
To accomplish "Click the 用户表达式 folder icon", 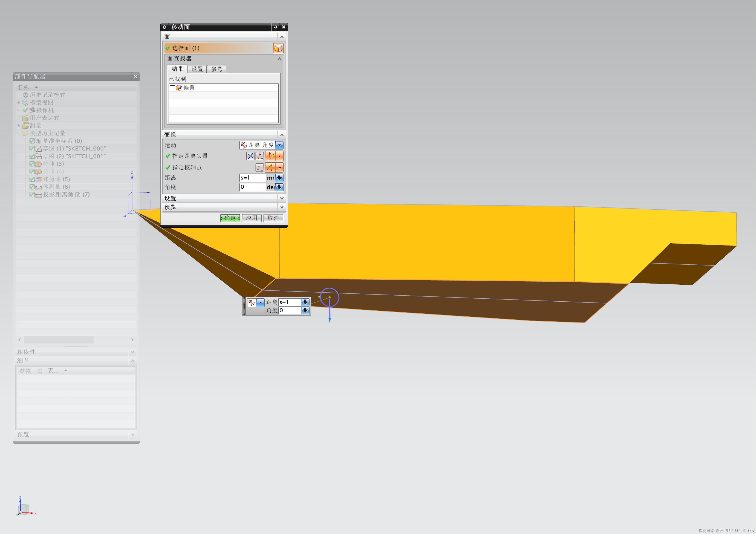I will tap(25, 118).
